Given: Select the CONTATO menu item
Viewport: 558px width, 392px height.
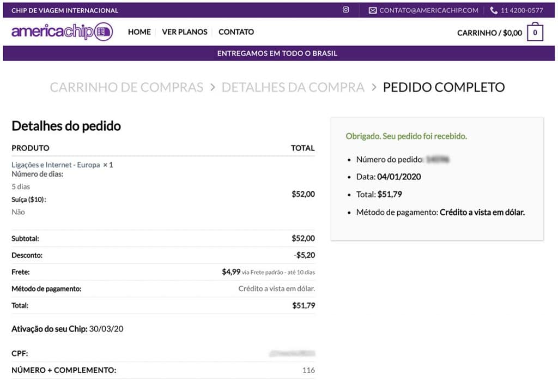Looking at the screenshot, I should [236, 32].
